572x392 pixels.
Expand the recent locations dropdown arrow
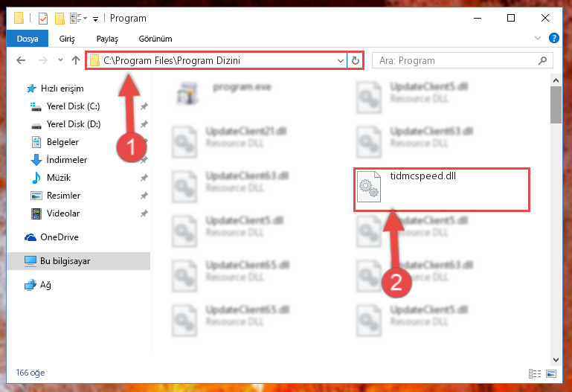coord(60,60)
